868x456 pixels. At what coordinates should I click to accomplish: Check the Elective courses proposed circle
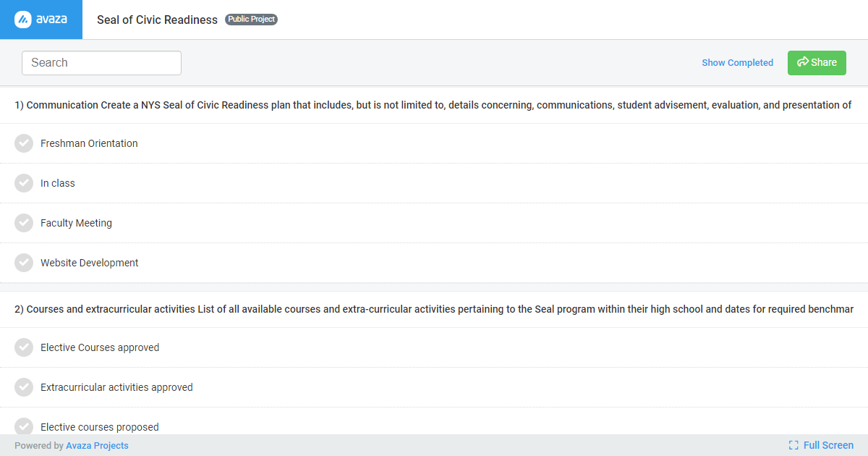point(24,426)
